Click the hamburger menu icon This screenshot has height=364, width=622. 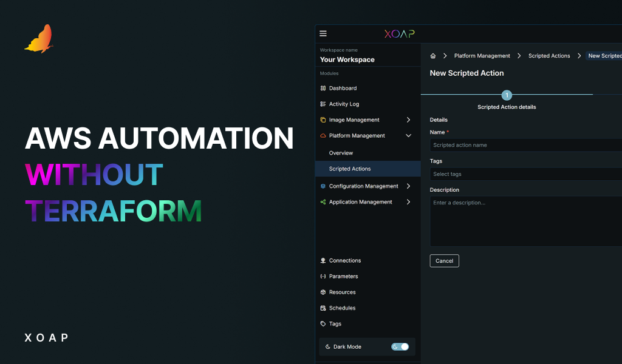pyautogui.click(x=323, y=33)
